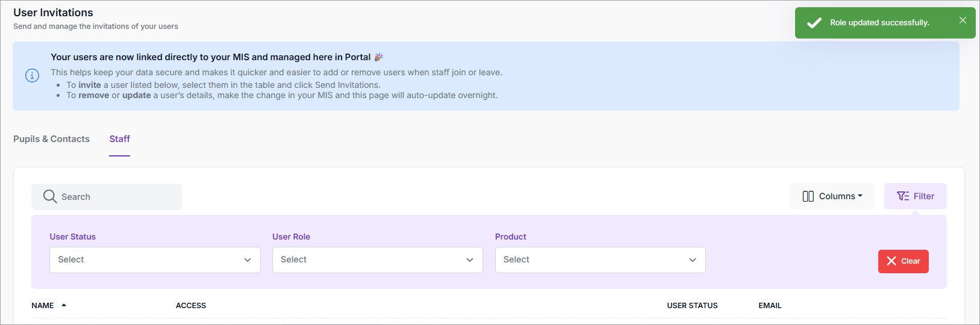Click the checkmark icon in the success toast
This screenshot has width=980, height=325.
click(814, 23)
